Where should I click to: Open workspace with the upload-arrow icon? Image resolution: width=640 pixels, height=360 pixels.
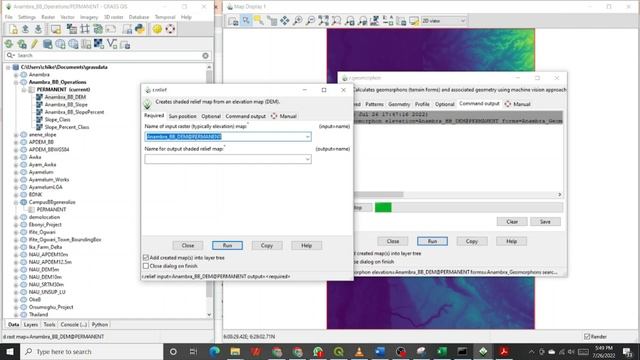(x=25, y=29)
